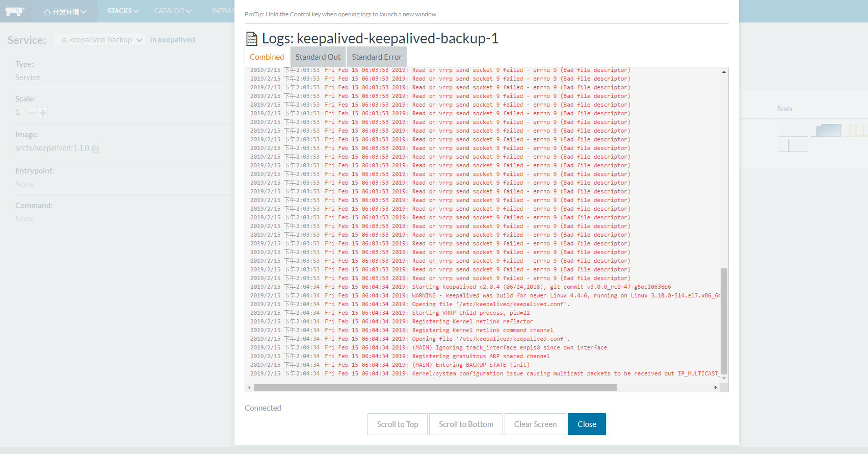Screen dimensions: 868x454
Task: Close the logs dialog
Action: [x=587, y=424]
